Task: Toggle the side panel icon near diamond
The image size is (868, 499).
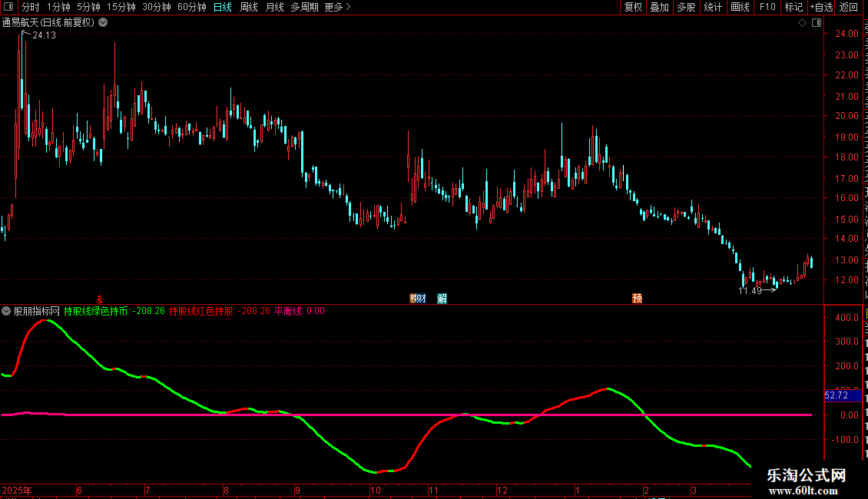Action: tap(817, 23)
